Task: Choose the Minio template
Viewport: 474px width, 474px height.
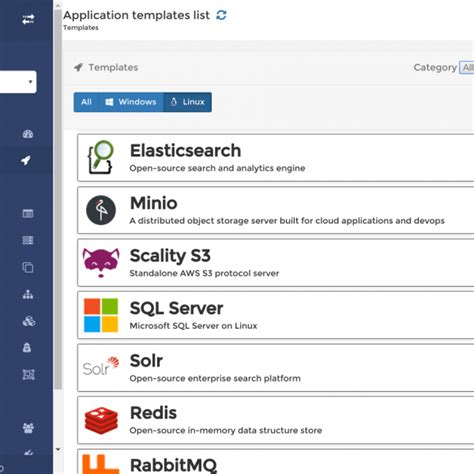Action: coord(276,210)
